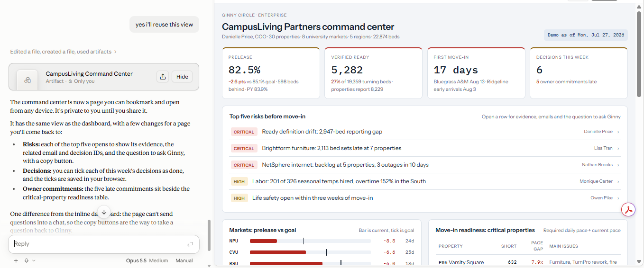Screen dimensions: 644x268
Task: Click the PACE GAP column header
Action: point(537,246)
